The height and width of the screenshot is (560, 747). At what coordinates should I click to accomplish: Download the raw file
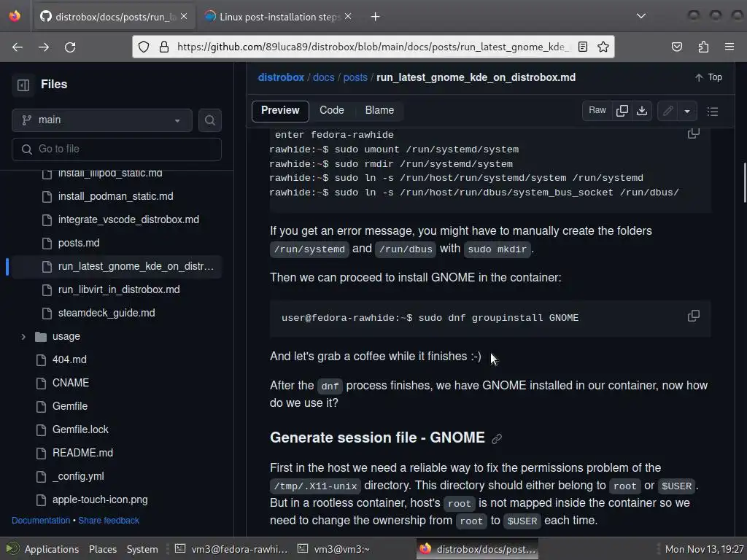642,111
